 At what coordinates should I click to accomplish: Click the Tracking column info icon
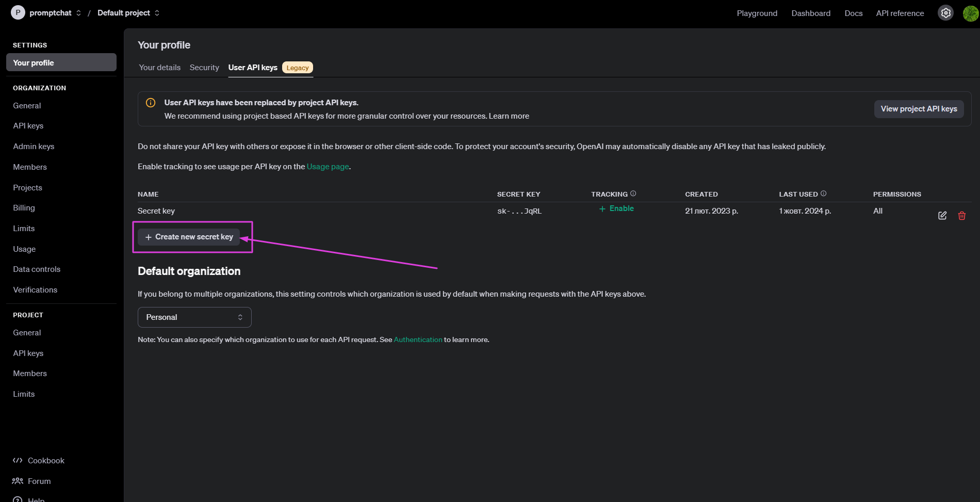(x=633, y=193)
